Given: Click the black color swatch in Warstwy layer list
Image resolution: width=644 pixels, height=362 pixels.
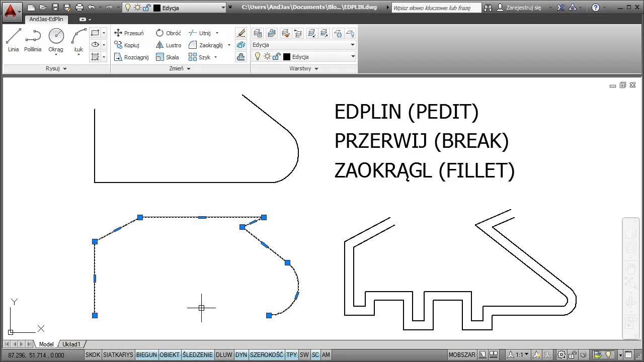Looking at the screenshot, I should point(287,57).
